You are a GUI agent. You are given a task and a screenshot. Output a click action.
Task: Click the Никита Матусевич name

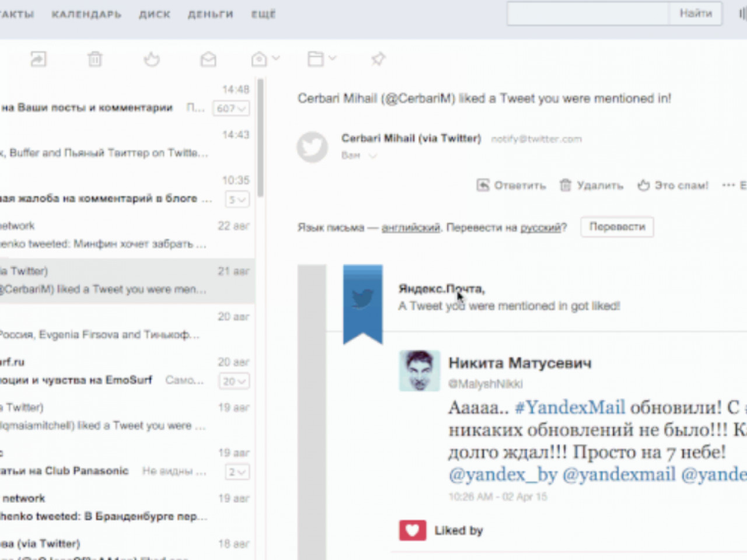(519, 363)
